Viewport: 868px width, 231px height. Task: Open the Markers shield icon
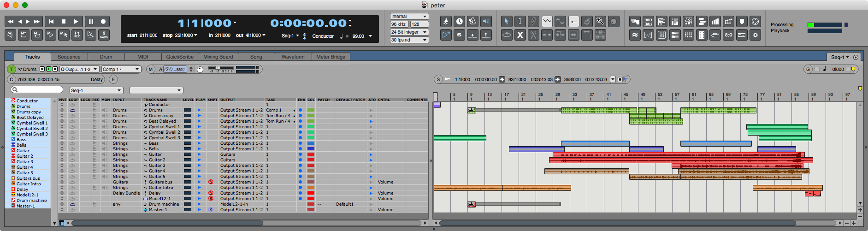click(x=742, y=21)
